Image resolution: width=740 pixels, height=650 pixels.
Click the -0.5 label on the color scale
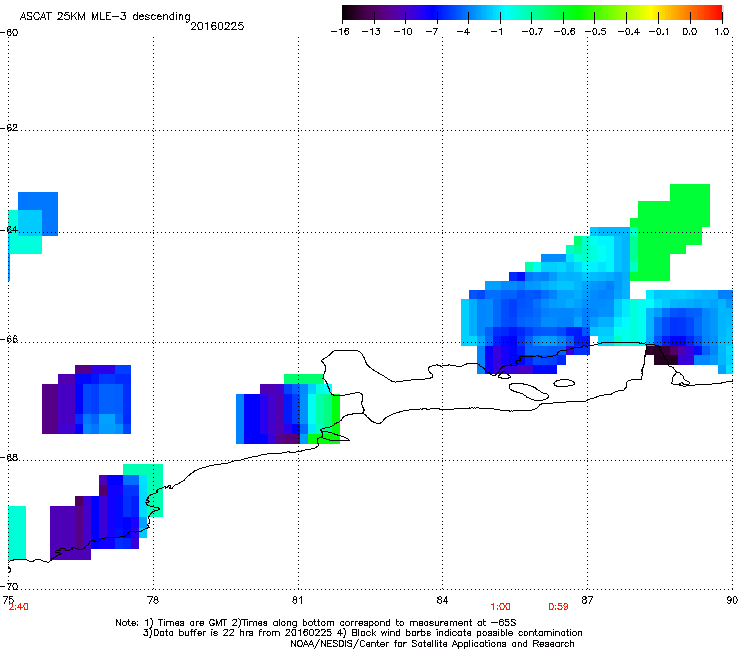596,32
